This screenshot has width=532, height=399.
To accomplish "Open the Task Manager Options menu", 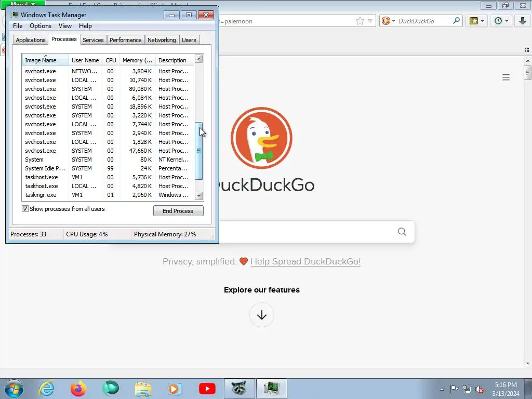I will coord(41,26).
